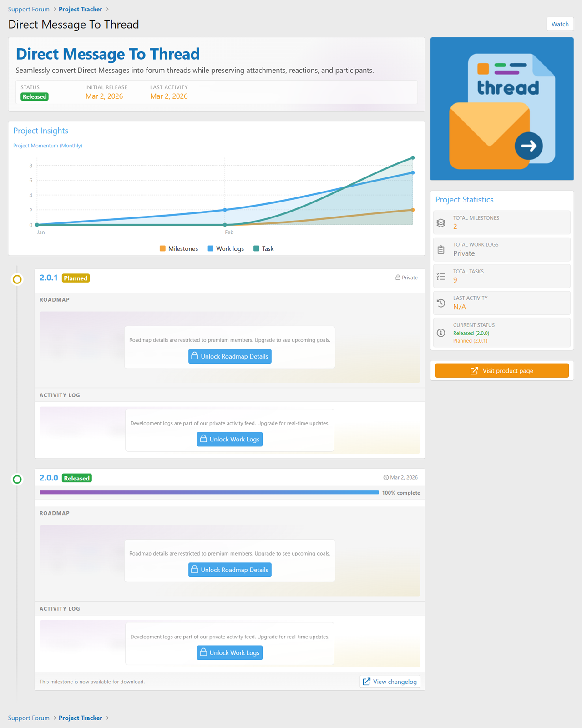Viewport: 582px width, 728px height.
Task: Click the lock icon beside Private in 2.0.1
Action: coord(398,277)
